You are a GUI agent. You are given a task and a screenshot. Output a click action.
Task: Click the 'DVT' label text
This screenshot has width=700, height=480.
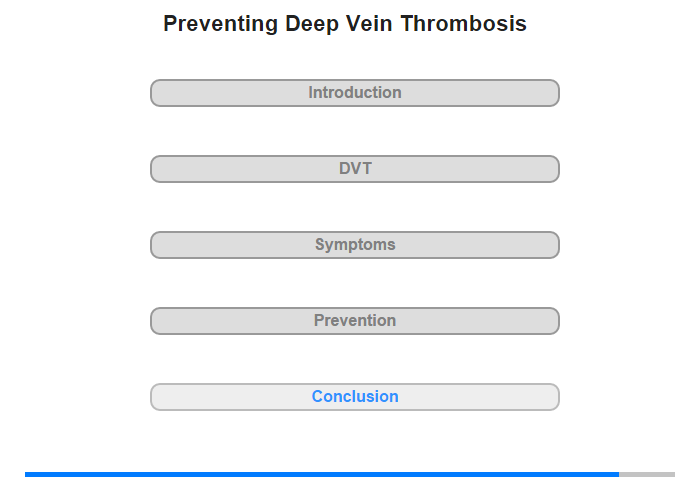point(355,169)
